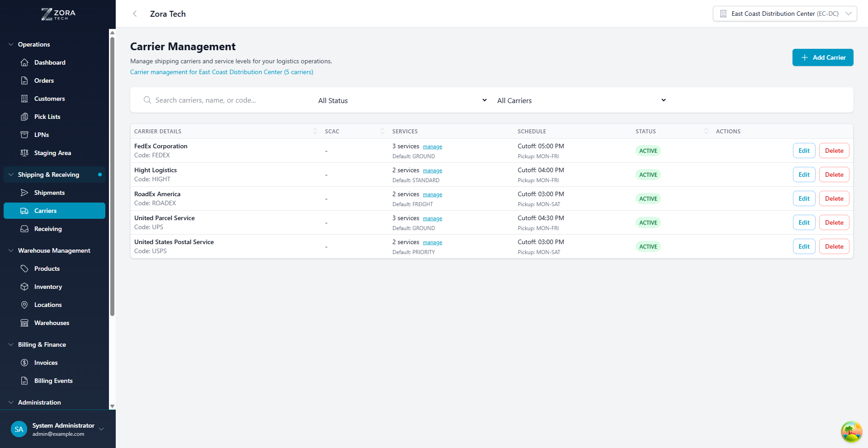This screenshot has width=868, height=448.
Task: Click the Receiving envelope icon
Action: click(25, 229)
